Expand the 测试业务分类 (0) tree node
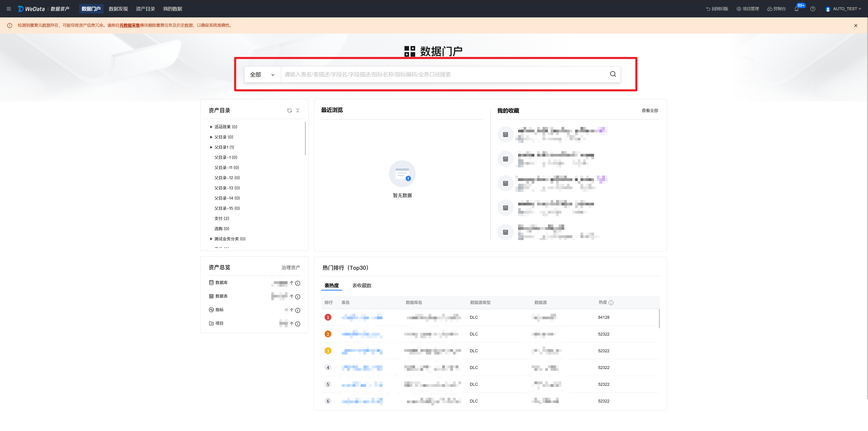The height and width of the screenshot is (431, 868). [x=211, y=239]
